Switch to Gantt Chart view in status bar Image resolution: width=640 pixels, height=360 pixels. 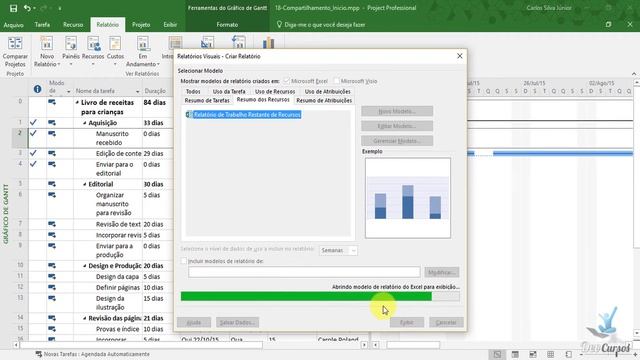click(497, 354)
